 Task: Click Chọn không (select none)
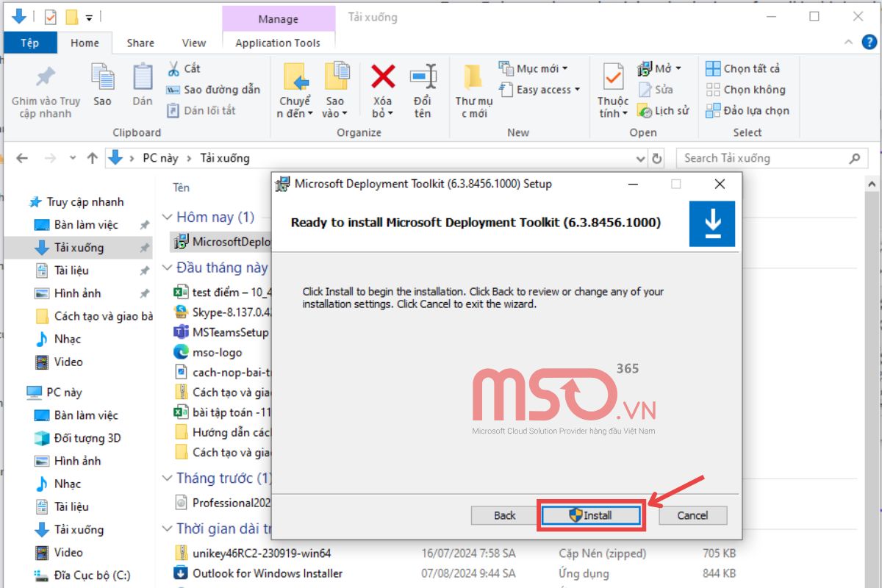pos(745,90)
